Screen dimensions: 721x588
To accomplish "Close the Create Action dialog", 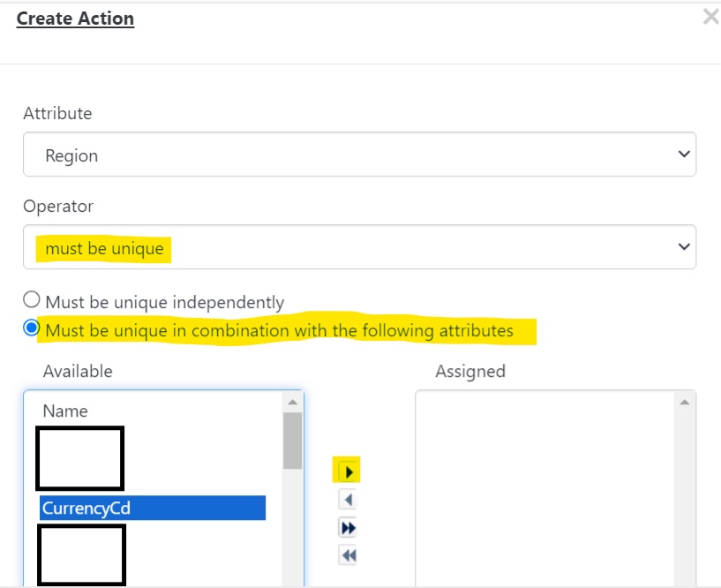I will click(x=710, y=15).
